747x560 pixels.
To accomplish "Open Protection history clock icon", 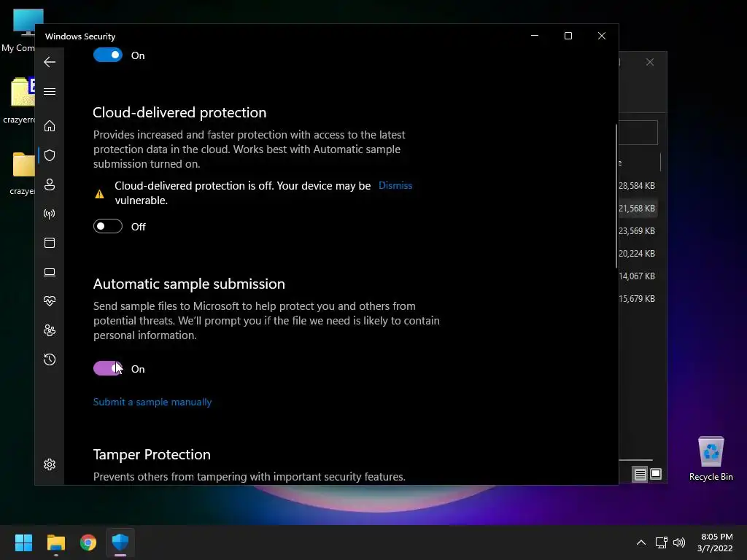I will click(50, 359).
